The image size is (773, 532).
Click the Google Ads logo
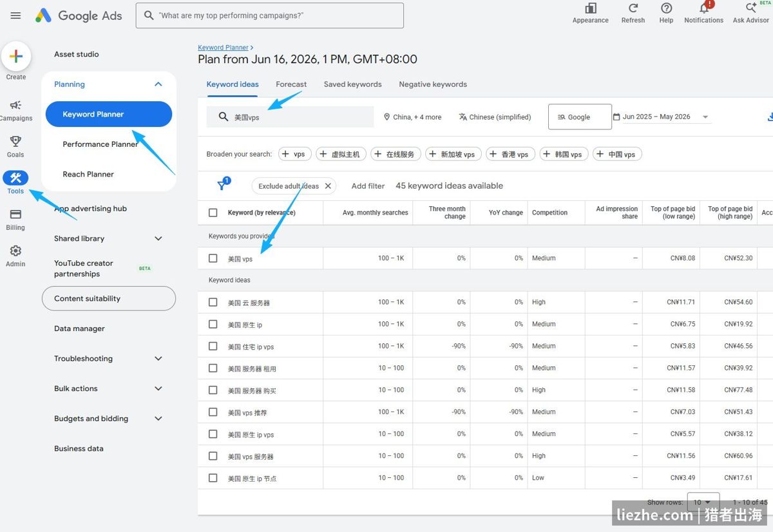[79, 15]
